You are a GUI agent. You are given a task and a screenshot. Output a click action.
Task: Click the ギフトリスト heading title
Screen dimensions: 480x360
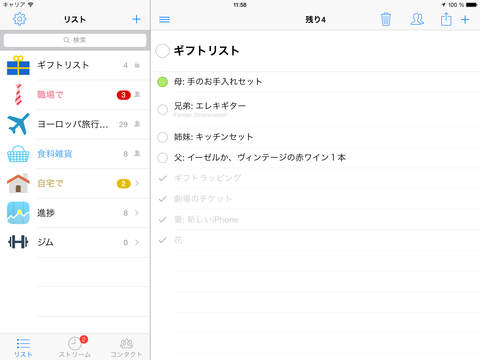[x=207, y=51]
